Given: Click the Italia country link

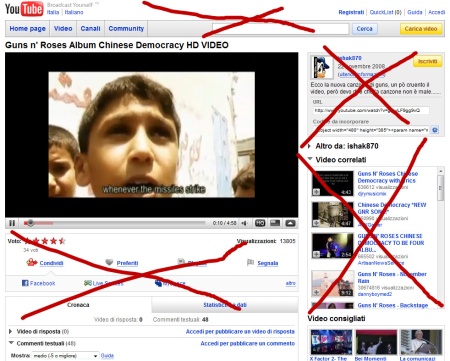Looking at the screenshot, I should point(53,12).
